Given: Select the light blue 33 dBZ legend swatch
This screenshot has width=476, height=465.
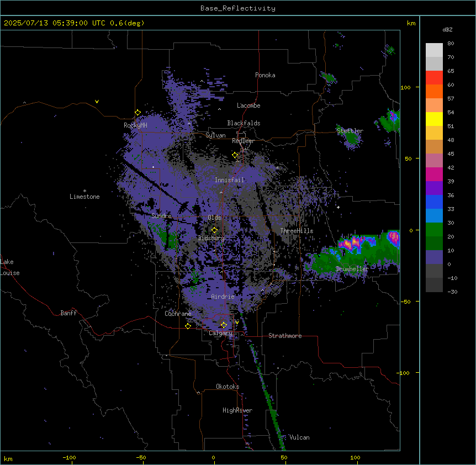Looking at the screenshot, I should click(x=434, y=215).
